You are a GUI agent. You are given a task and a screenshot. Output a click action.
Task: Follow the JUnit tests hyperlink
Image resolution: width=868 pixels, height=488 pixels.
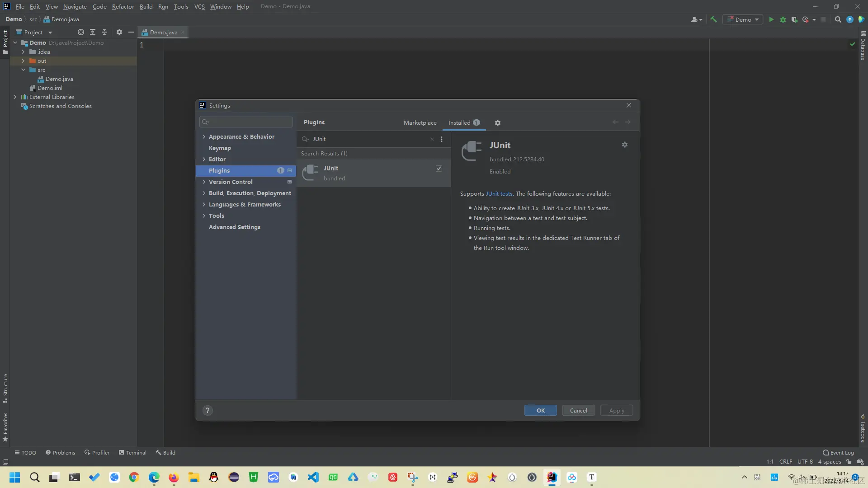(x=499, y=194)
